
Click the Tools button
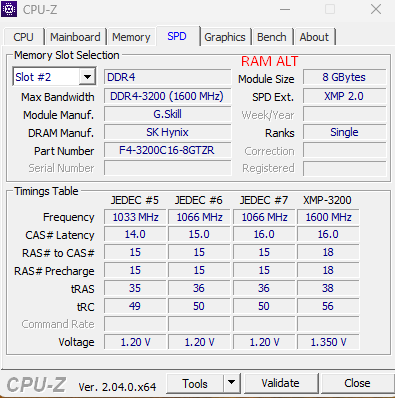click(x=195, y=383)
